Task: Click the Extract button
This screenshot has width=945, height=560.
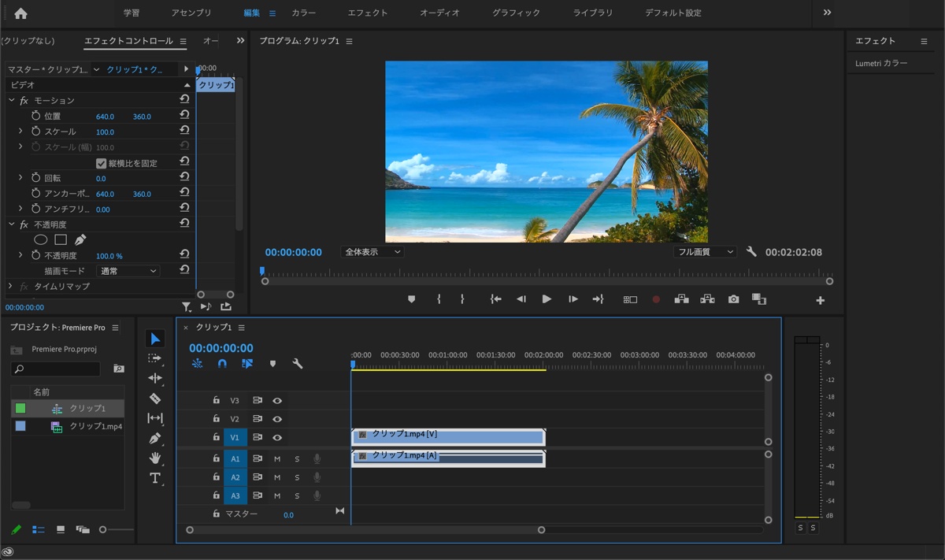Action: coord(707,299)
